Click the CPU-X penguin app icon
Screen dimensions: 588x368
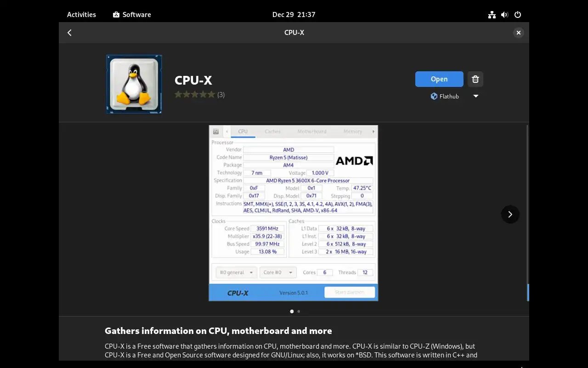pos(134,84)
